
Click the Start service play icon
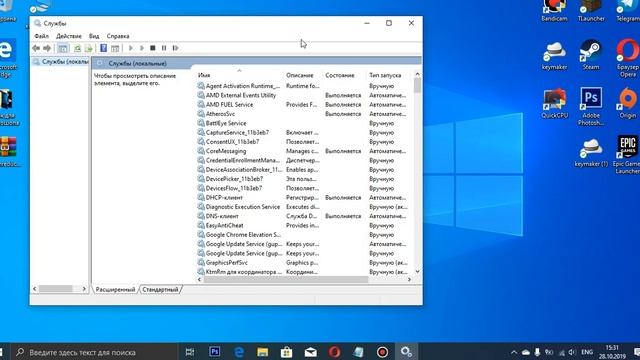point(131,48)
